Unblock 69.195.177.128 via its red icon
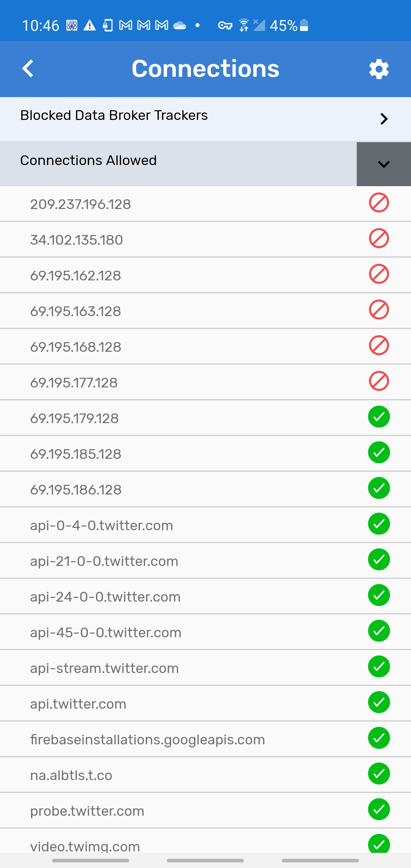411x868 pixels. pyautogui.click(x=379, y=381)
